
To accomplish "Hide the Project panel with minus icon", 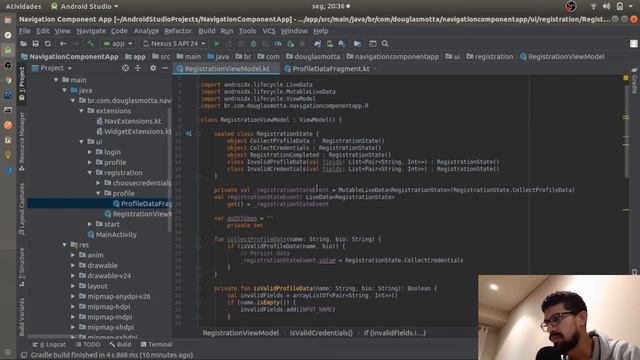I will [x=165, y=68].
